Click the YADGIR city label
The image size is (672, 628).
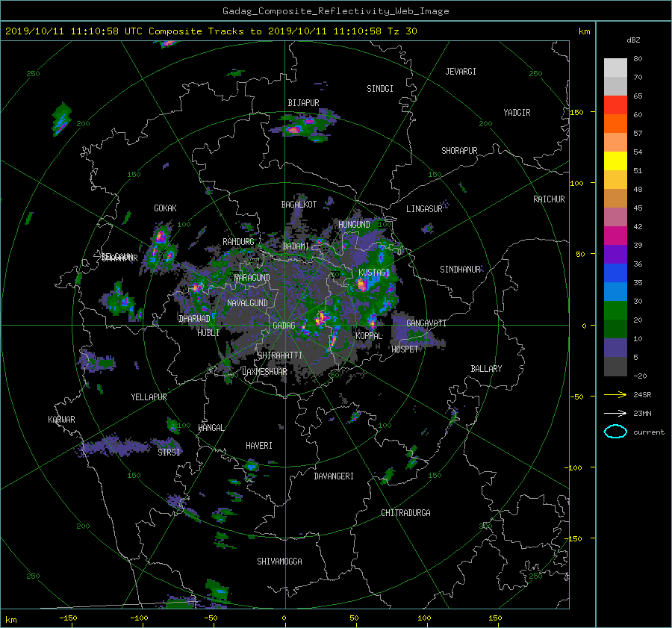[517, 113]
